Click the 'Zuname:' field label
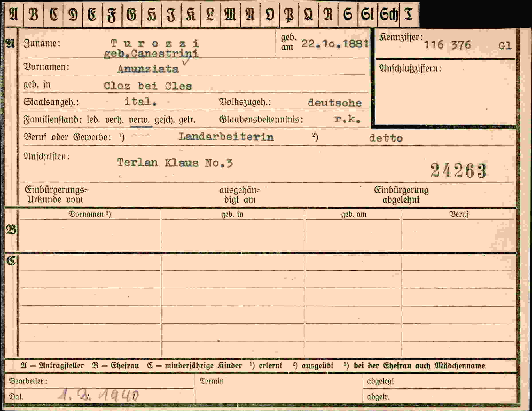 (x=42, y=43)
